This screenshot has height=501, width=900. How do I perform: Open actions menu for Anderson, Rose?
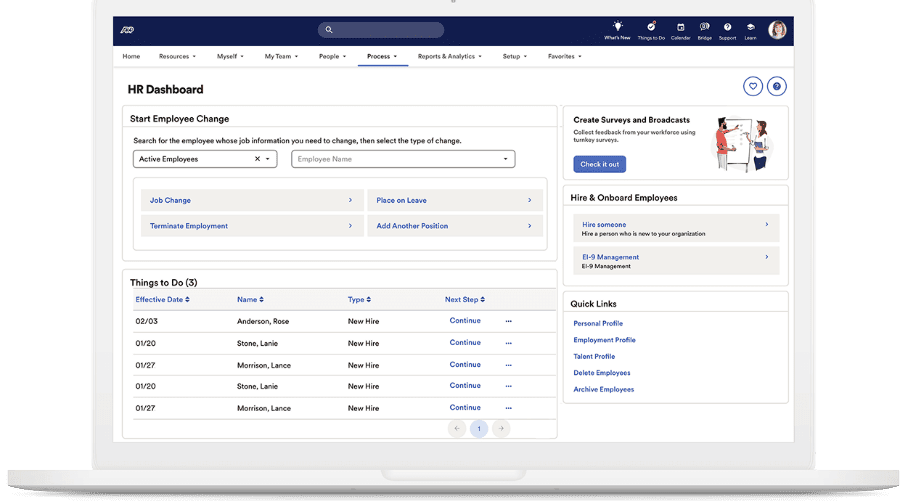tap(509, 321)
